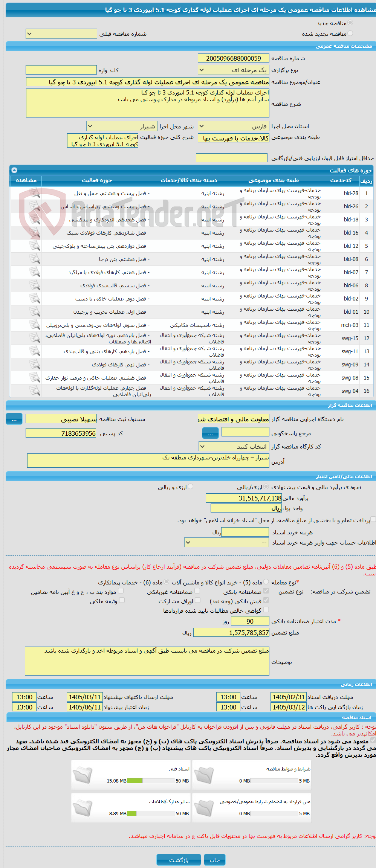The width and height of the screenshot is (376, 868).
Task: Focus حداقل امتیاز قابل قبول field
Action: point(232,158)
